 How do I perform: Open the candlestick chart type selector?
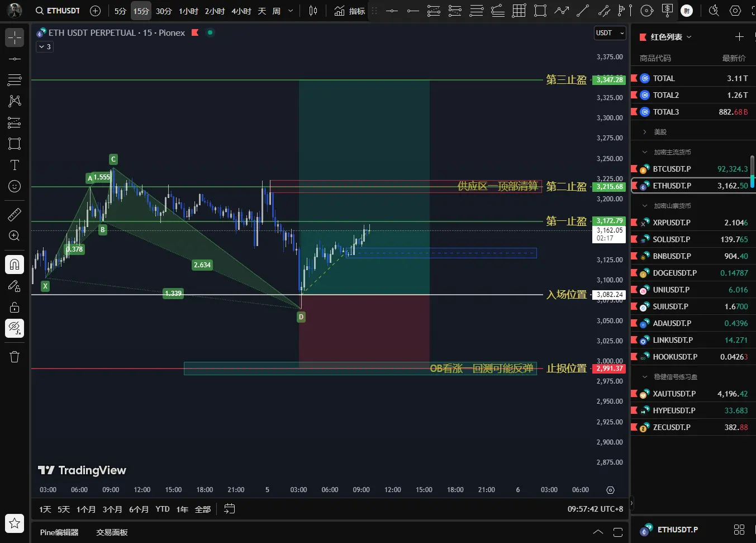pyautogui.click(x=313, y=11)
